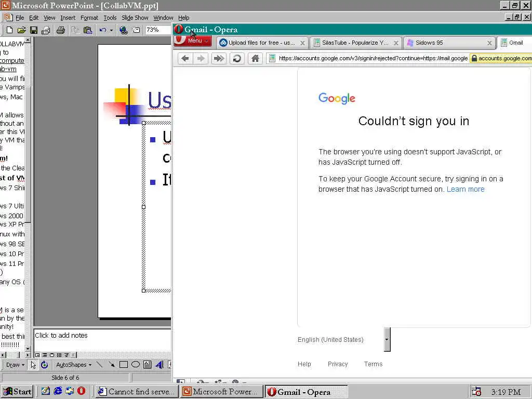Open the Draw menu dropdown
The height and width of the screenshot is (399, 532).
click(x=15, y=365)
